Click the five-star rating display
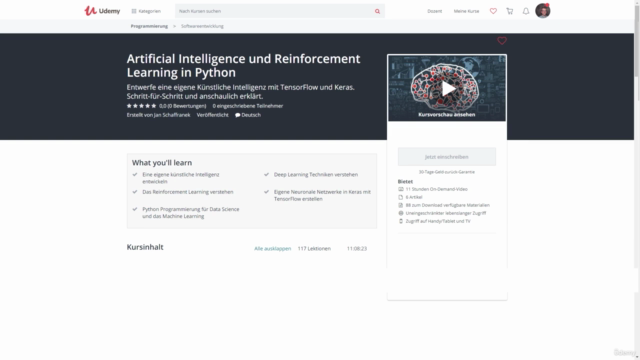Image resolution: width=640 pixels, height=360 pixels. click(141, 106)
